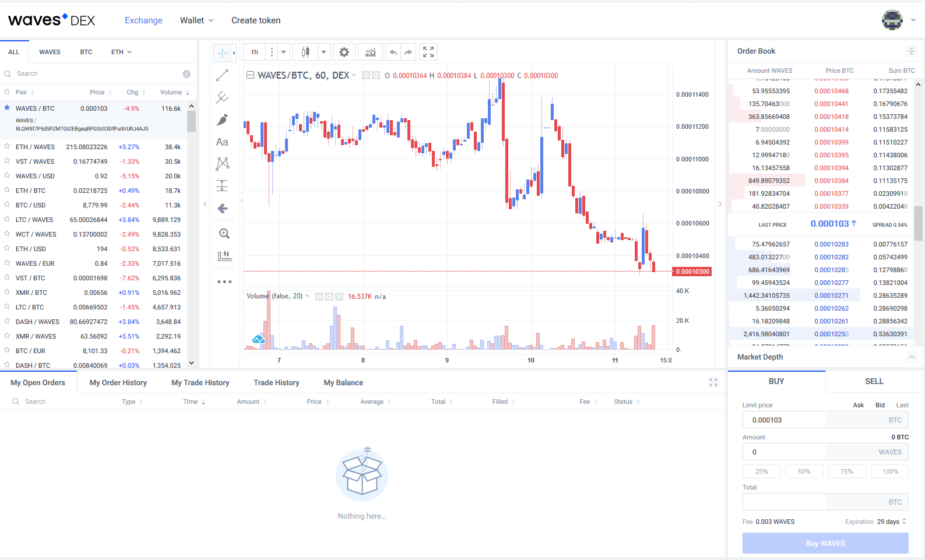
Task: Select the text annotation tool
Action: pyautogui.click(x=222, y=142)
